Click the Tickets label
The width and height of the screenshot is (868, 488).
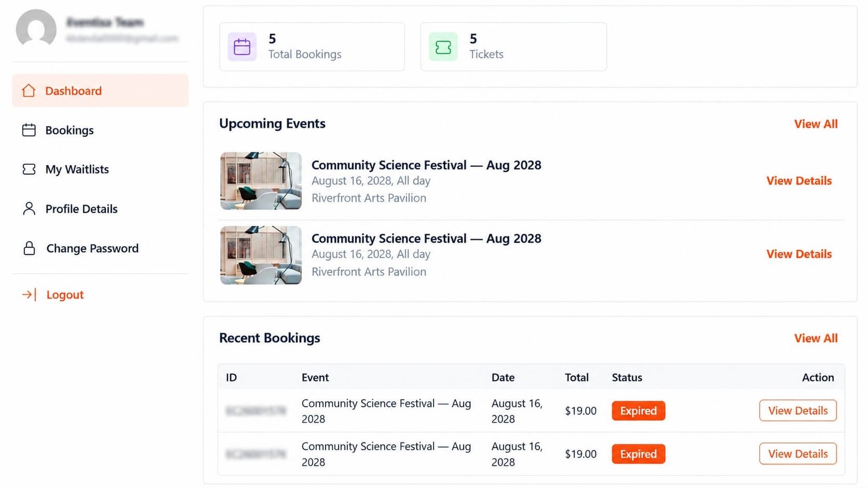point(487,54)
